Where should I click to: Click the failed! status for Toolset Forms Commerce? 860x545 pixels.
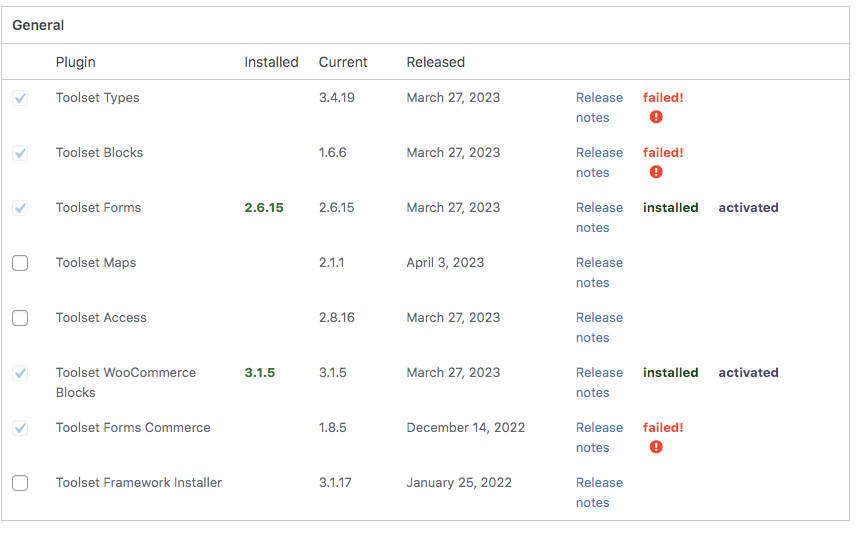pyautogui.click(x=663, y=428)
